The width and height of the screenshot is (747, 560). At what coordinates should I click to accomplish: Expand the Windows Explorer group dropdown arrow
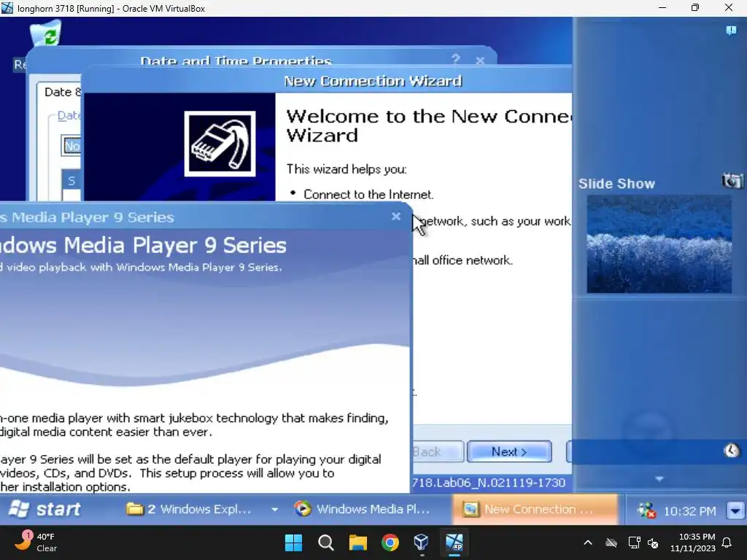(275, 509)
